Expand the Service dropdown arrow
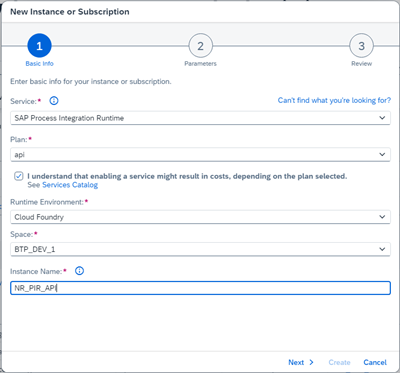This screenshot has height=373, width=400. pyautogui.click(x=382, y=118)
